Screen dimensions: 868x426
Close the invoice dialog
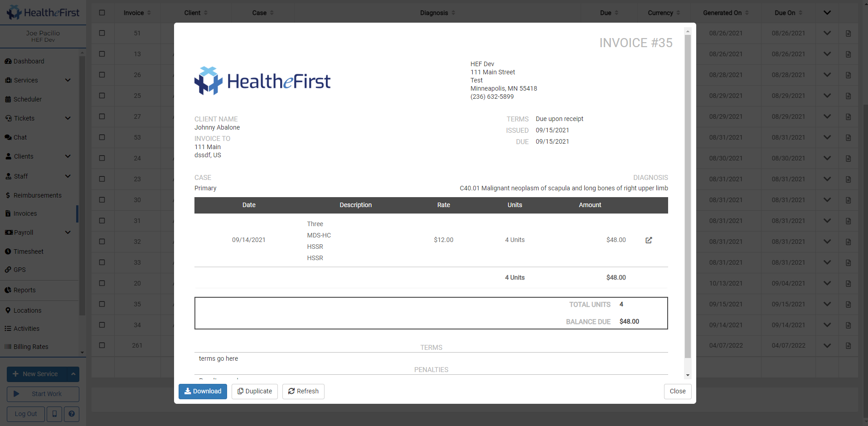point(678,392)
